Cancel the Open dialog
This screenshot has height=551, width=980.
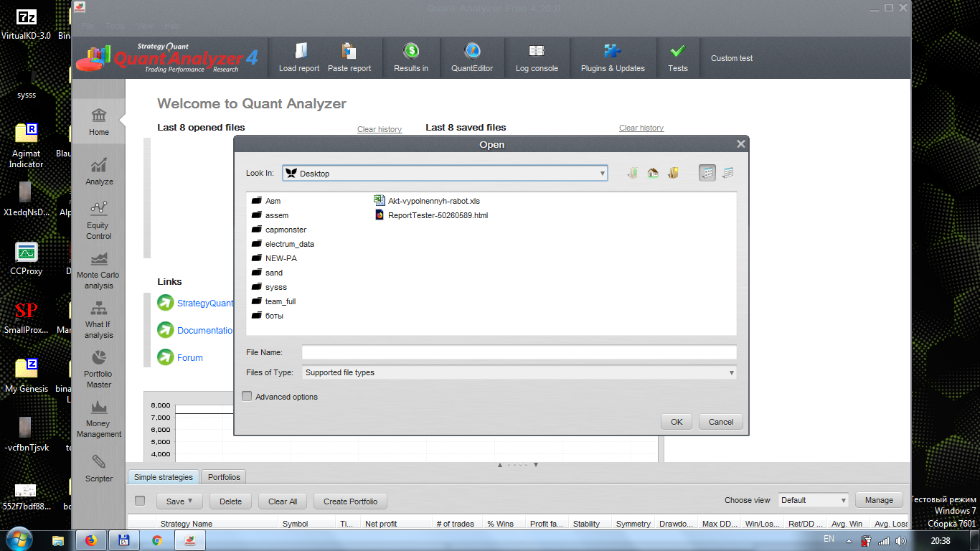(x=721, y=422)
